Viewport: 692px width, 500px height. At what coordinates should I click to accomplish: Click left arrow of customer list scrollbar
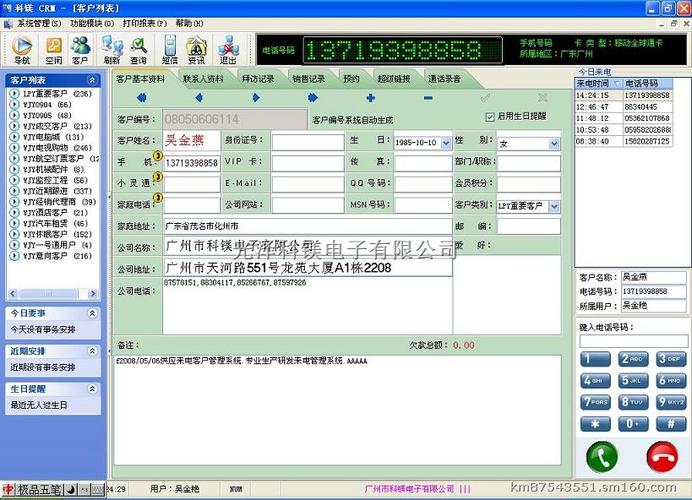[12, 293]
